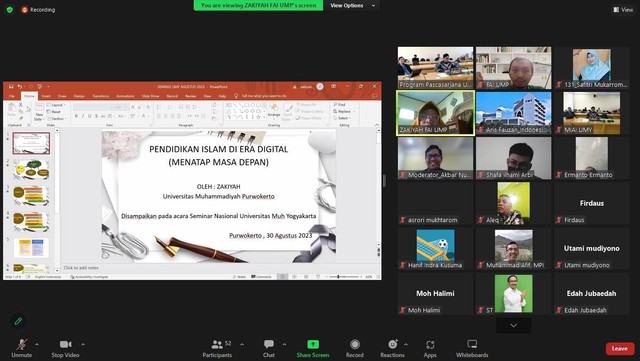Switch to the Insert ribbon tab
The height and width of the screenshot is (361, 640).
click(46, 96)
